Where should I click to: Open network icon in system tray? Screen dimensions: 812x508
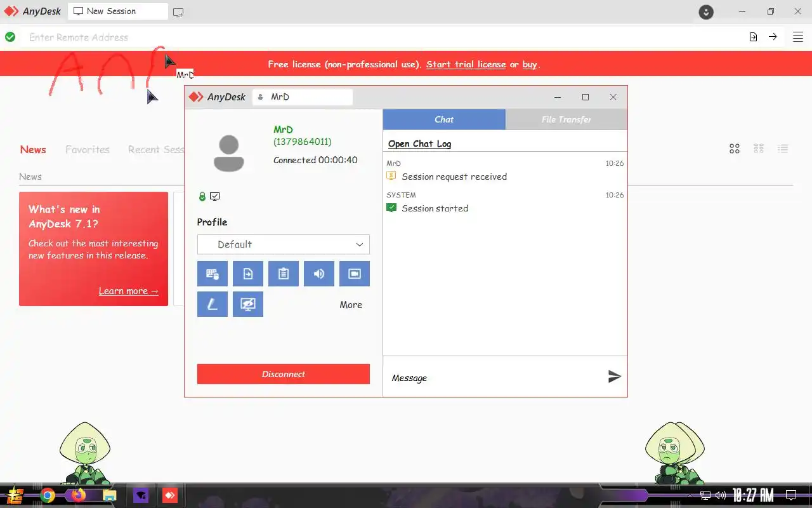(x=705, y=495)
